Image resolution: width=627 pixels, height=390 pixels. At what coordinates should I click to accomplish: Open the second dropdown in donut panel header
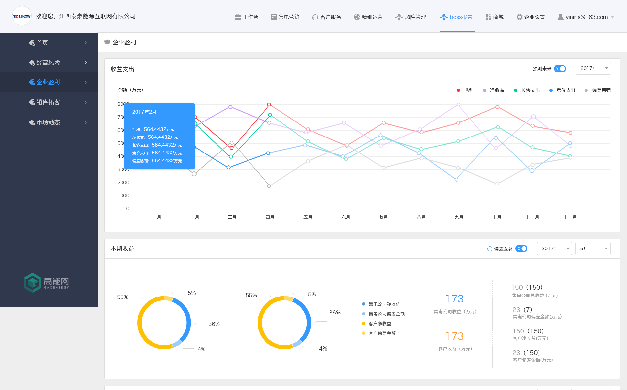click(x=593, y=248)
